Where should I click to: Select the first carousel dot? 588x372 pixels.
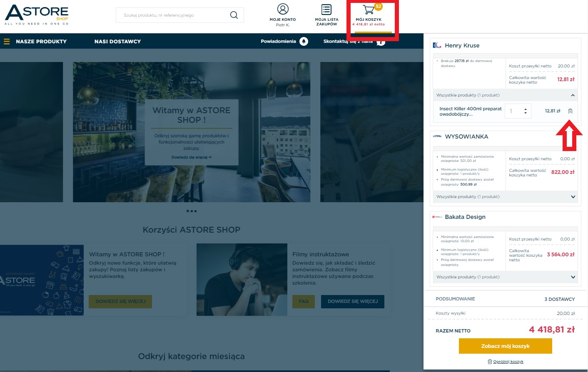[187, 211]
